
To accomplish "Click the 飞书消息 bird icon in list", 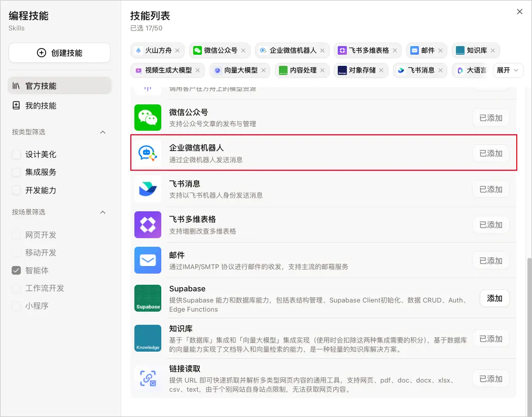I will 148,189.
